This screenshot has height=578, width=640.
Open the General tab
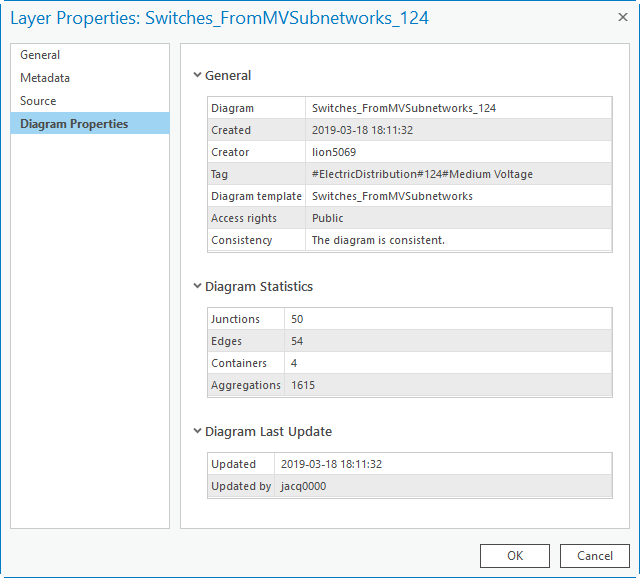pos(40,55)
